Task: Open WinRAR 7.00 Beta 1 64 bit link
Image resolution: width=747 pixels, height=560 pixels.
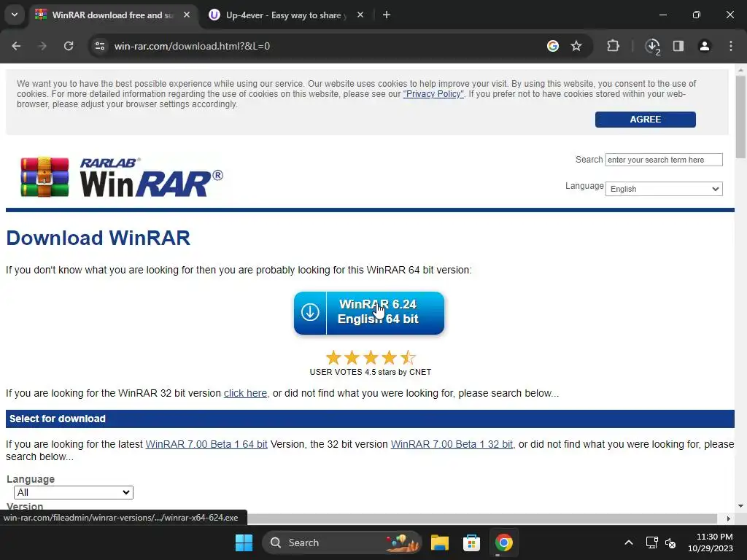Action: 206,444
